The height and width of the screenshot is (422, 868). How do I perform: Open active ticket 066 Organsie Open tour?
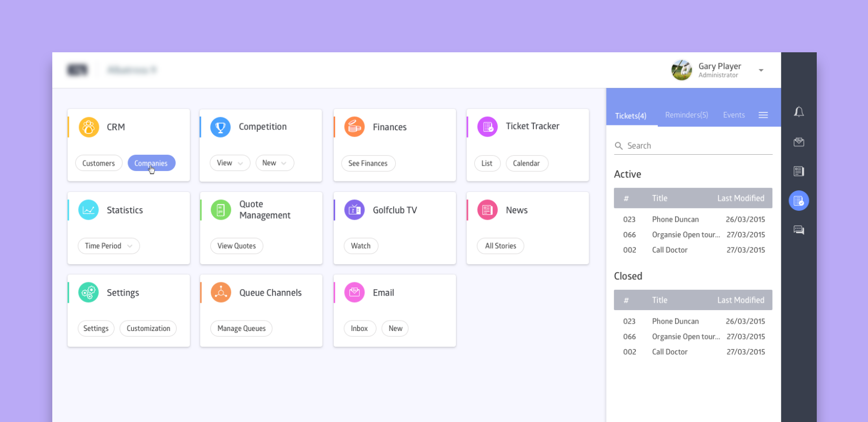click(693, 235)
